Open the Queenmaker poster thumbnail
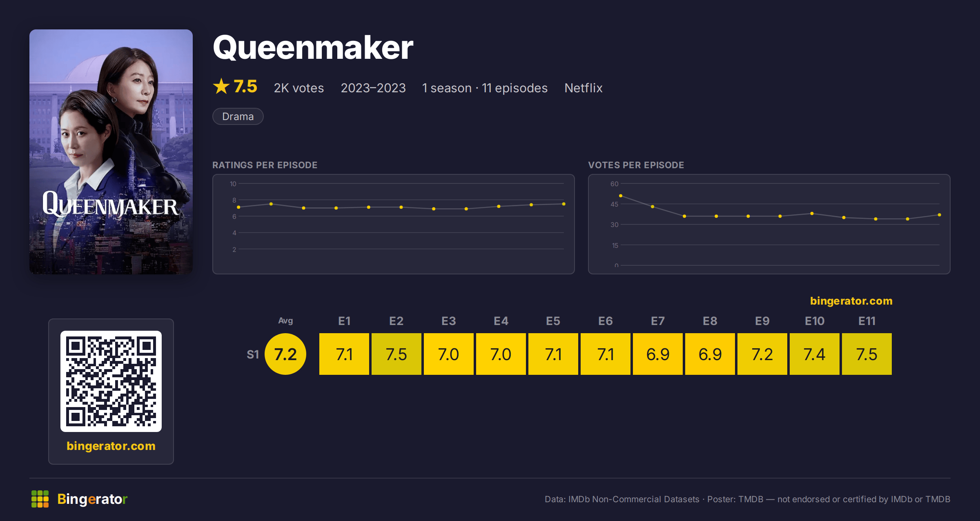 111,152
